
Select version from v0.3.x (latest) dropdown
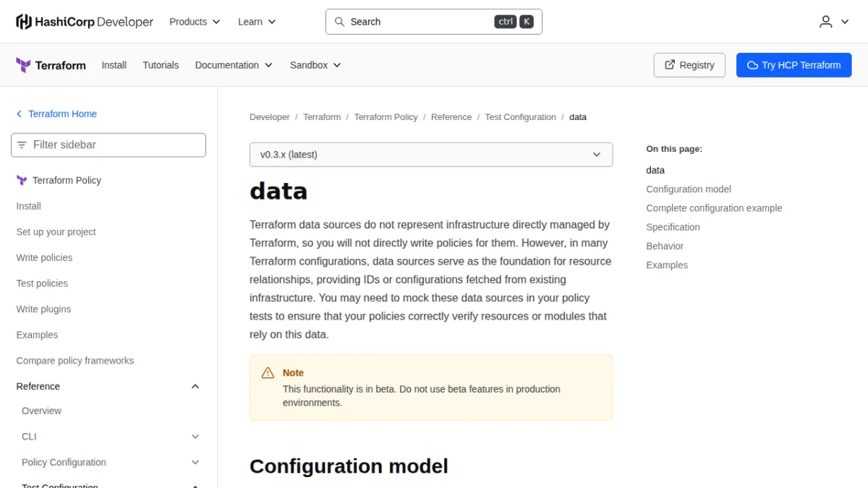[x=431, y=155]
